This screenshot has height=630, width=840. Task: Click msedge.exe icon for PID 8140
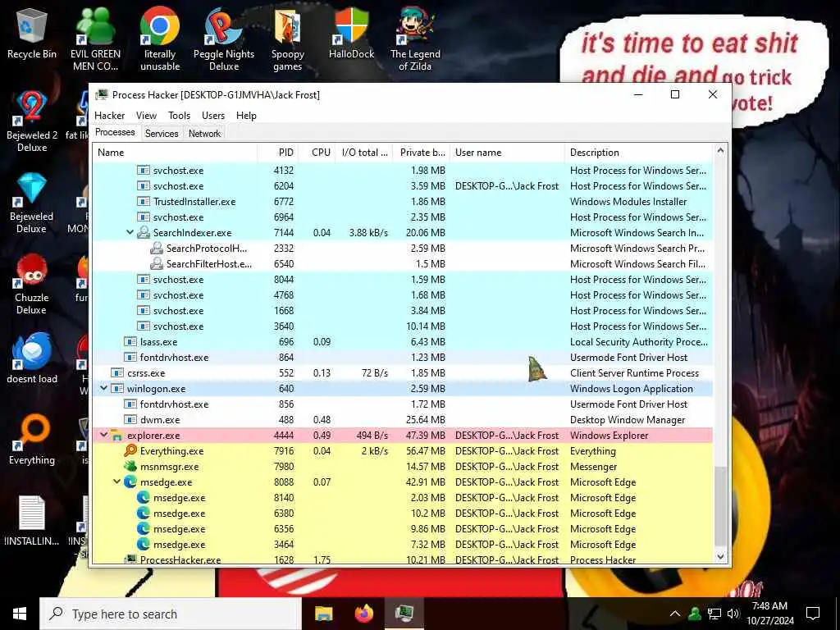(144, 498)
